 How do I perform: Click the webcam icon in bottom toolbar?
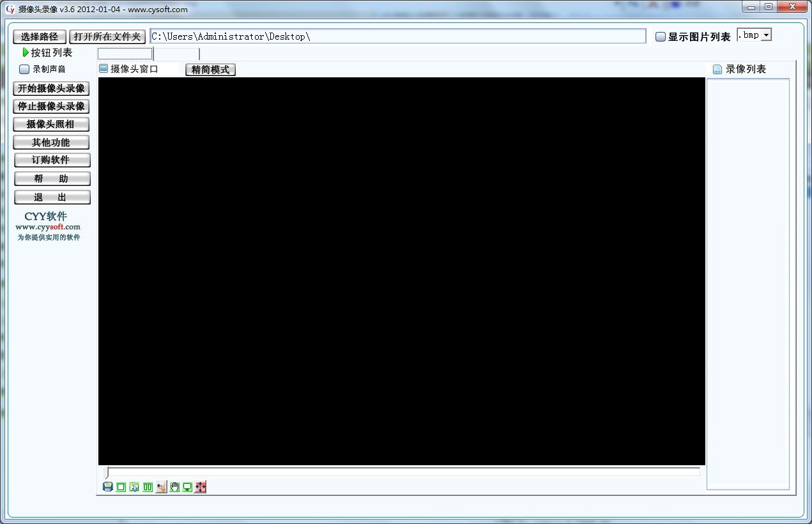pos(161,487)
